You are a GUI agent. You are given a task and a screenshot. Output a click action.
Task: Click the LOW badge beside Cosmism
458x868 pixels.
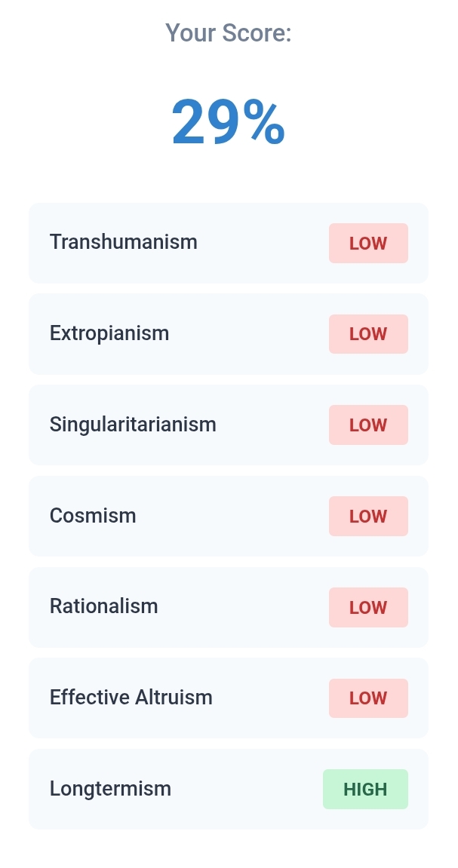[368, 517]
